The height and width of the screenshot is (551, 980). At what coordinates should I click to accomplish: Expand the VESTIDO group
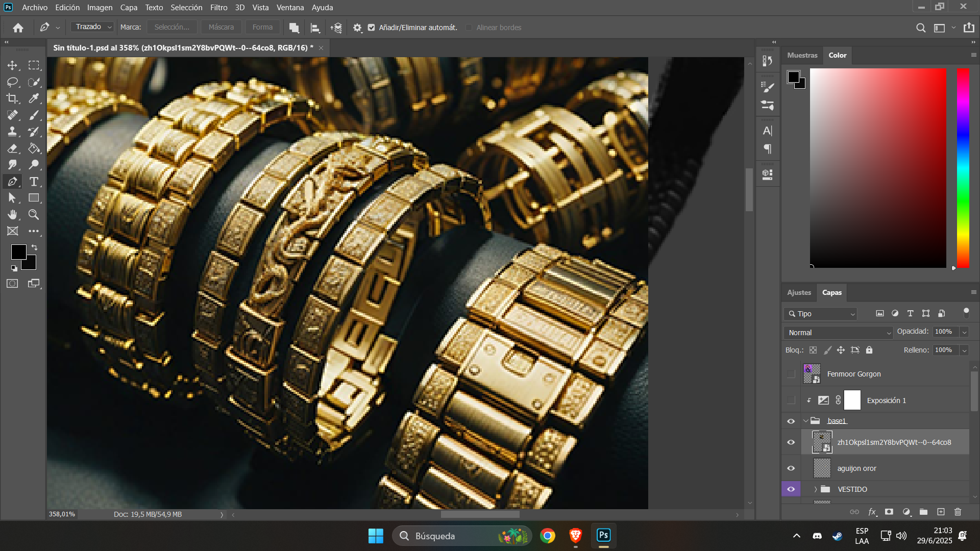(816, 489)
